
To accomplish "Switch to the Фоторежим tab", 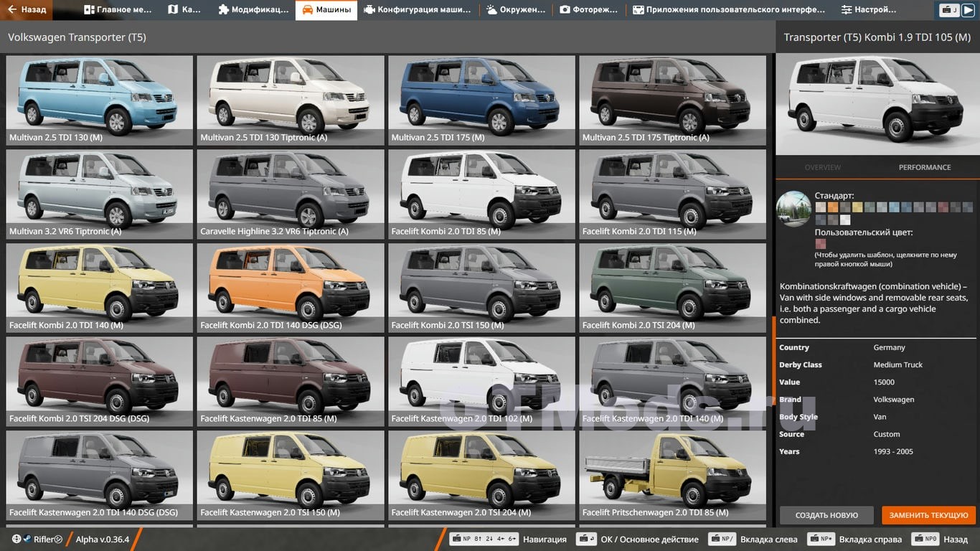I will (x=588, y=10).
